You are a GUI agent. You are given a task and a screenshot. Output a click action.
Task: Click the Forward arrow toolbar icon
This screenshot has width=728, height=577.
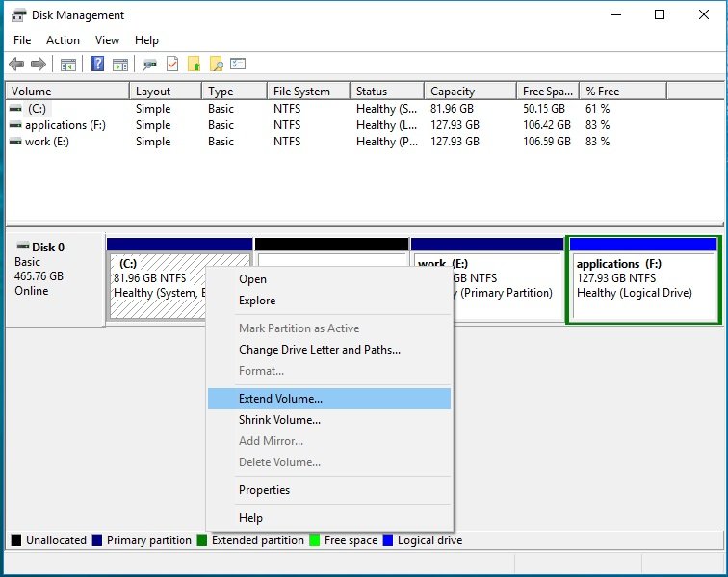(x=39, y=65)
